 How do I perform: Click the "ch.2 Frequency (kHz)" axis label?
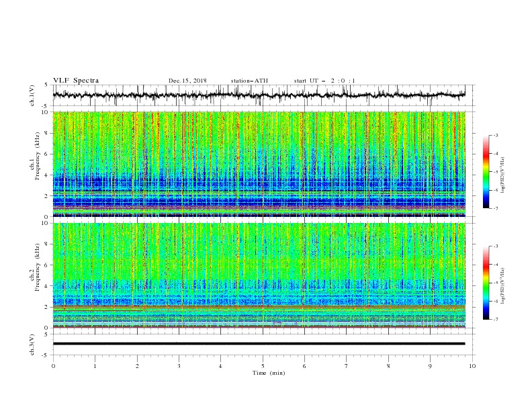tap(35, 267)
